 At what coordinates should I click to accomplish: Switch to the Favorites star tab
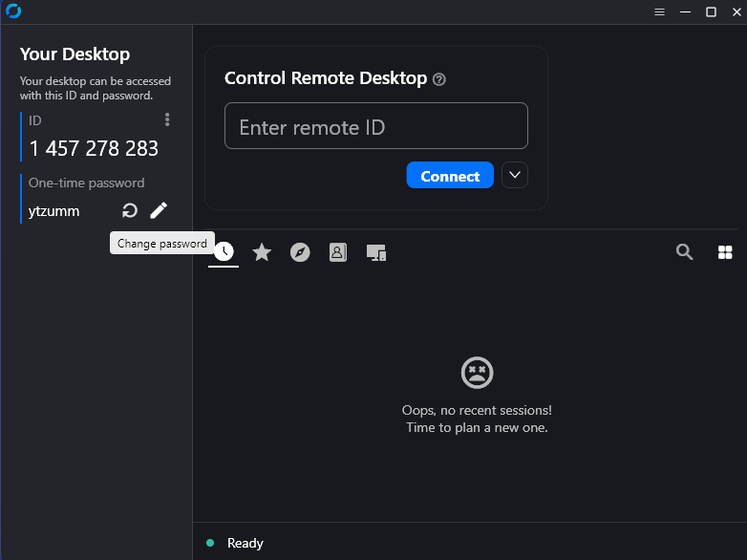262,252
